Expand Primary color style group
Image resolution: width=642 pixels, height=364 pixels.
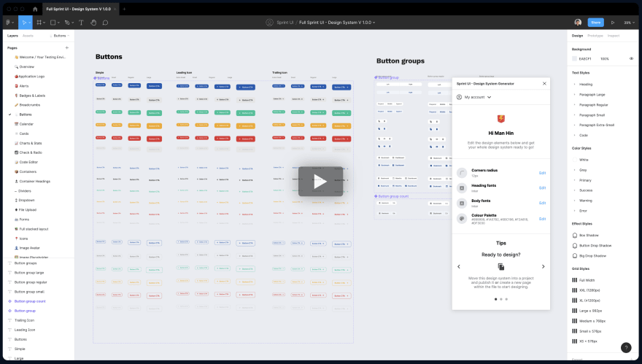574,180
